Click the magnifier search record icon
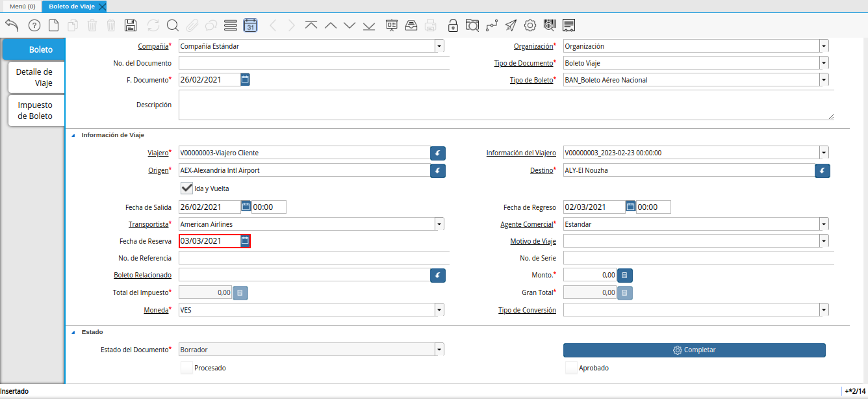Image resolution: width=868 pixels, height=399 pixels. [x=172, y=25]
